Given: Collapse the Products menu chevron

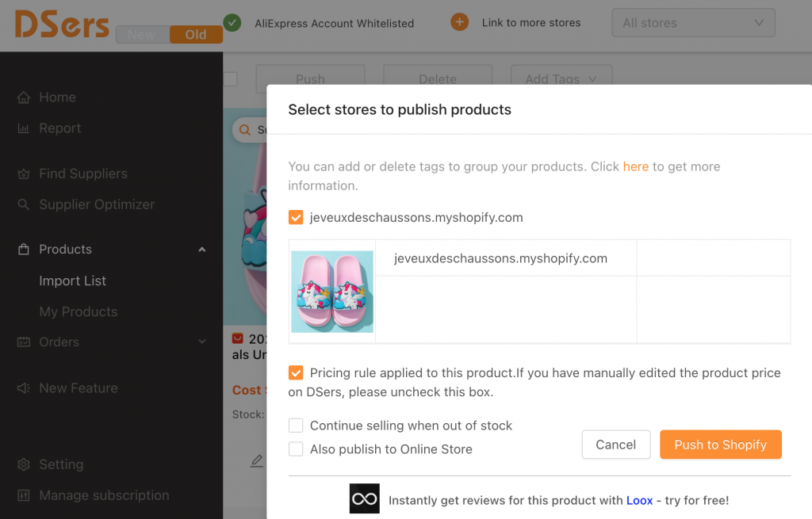Looking at the screenshot, I should click(x=202, y=250).
